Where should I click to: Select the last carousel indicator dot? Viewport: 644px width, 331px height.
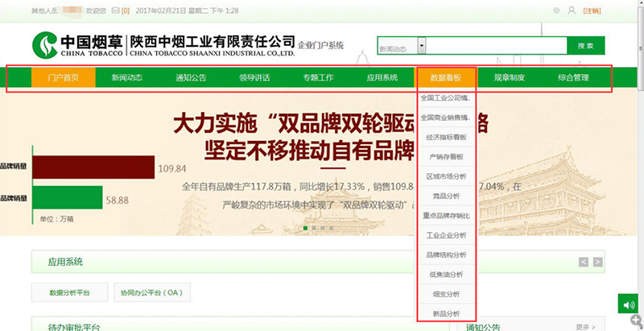(x=332, y=228)
